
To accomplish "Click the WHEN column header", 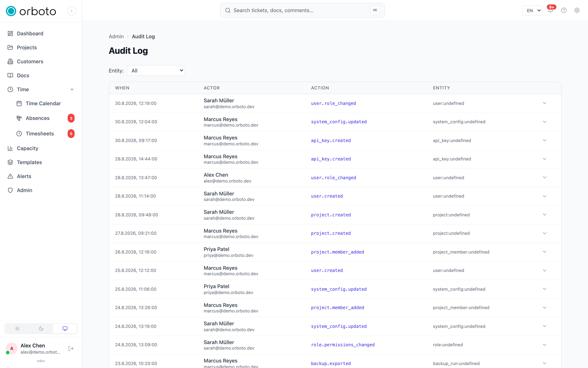I will [122, 88].
